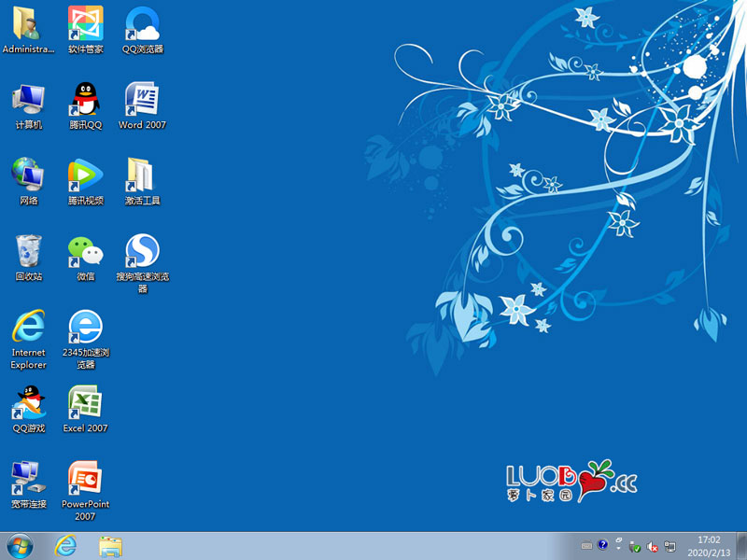Open the 17:02 clock and date
Screen dimensions: 747x560
click(x=709, y=546)
